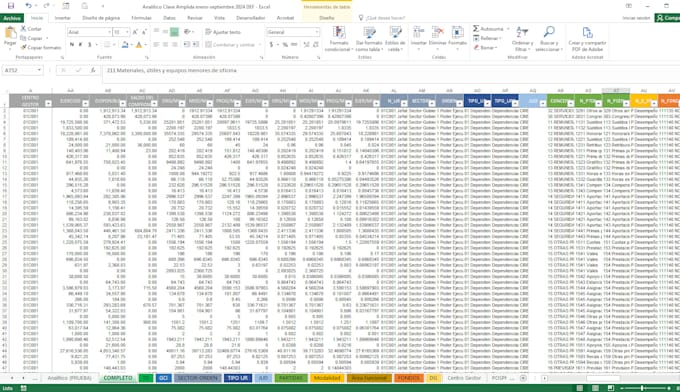Click Iniciar sesión link
Image resolution: width=680 pixels, height=392 pixels.
point(636,18)
